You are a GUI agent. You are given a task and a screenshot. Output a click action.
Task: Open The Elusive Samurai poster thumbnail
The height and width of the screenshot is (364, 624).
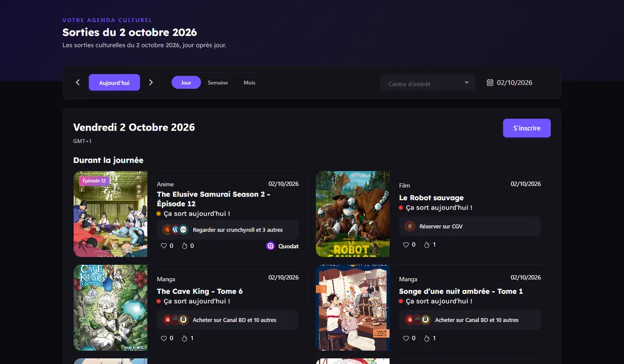tap(110, 214)
